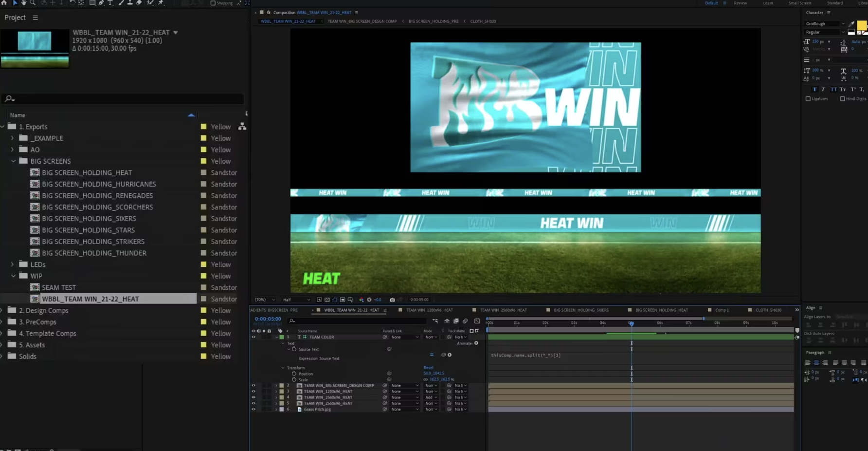Switch to the TEAM WIN_1280x96_HEAT timeline tab
This screenshot has height=451, width=868.
[x=429, y=310]
